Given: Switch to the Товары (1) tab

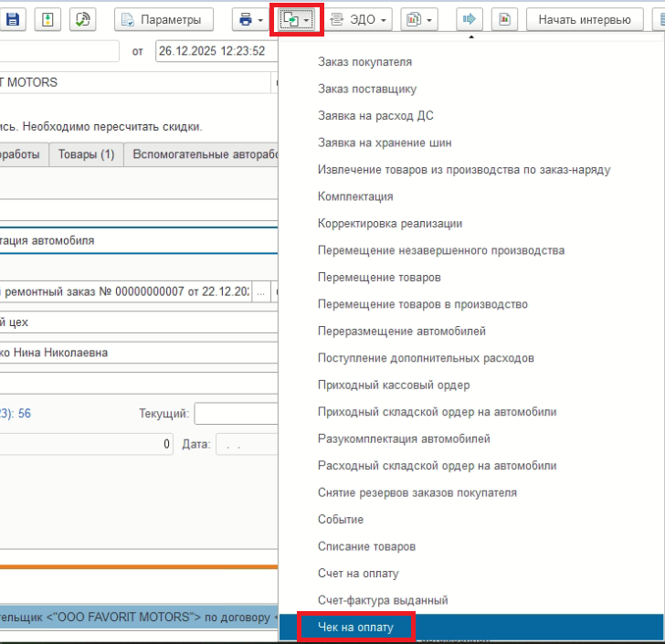Looking at the screenshot, I should point(86,154).
